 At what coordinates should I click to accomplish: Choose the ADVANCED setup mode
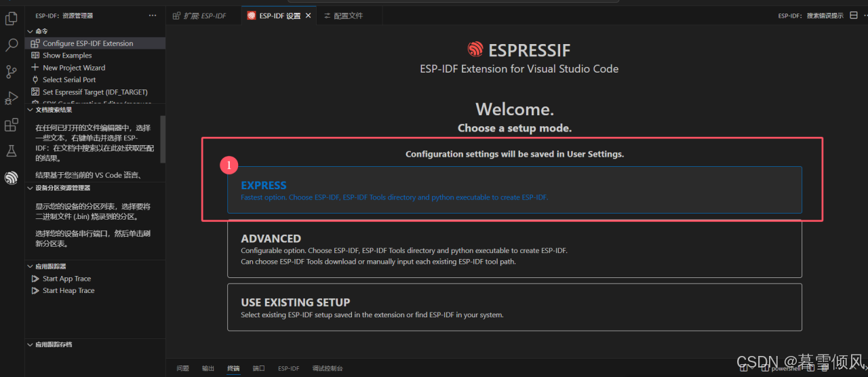[x=515, y=248]
